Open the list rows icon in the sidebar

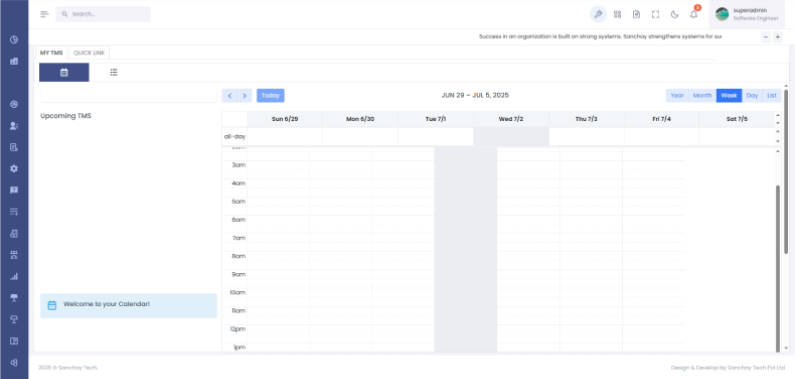click(x=14, y=212)
